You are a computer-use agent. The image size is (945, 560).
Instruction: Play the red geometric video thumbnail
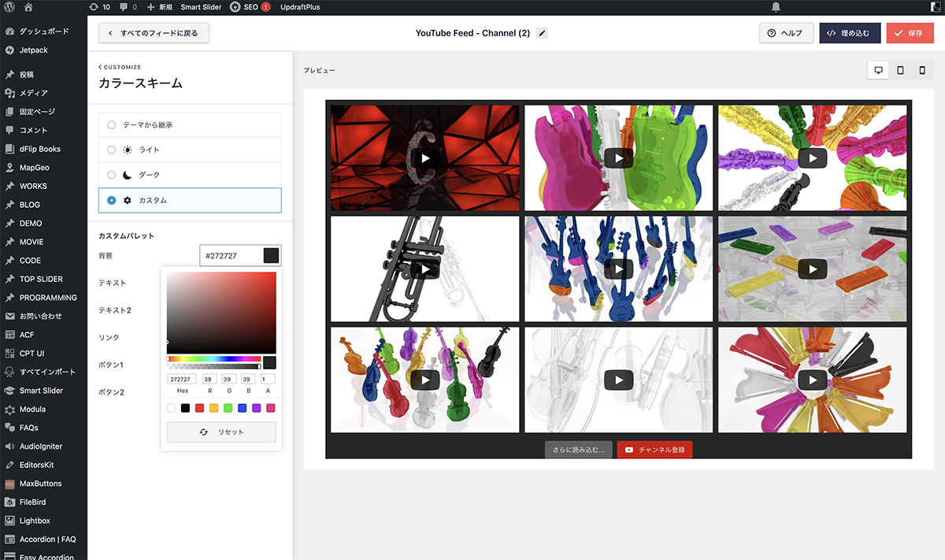pyautogui.click(x=425, y=158)
